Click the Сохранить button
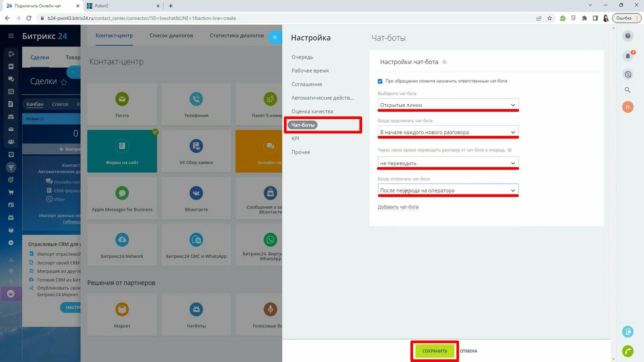644x362 pixels. pos(435,351)
